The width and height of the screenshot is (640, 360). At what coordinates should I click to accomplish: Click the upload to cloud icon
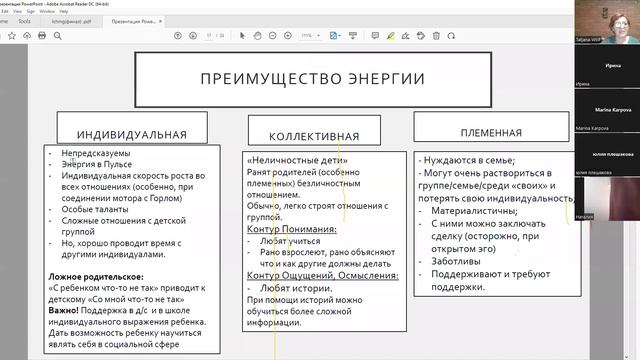pos(27,36)
